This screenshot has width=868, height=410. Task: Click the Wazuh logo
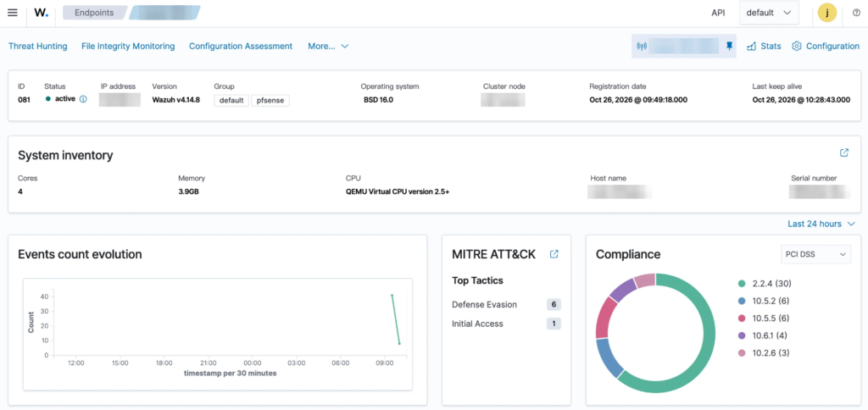41,12
